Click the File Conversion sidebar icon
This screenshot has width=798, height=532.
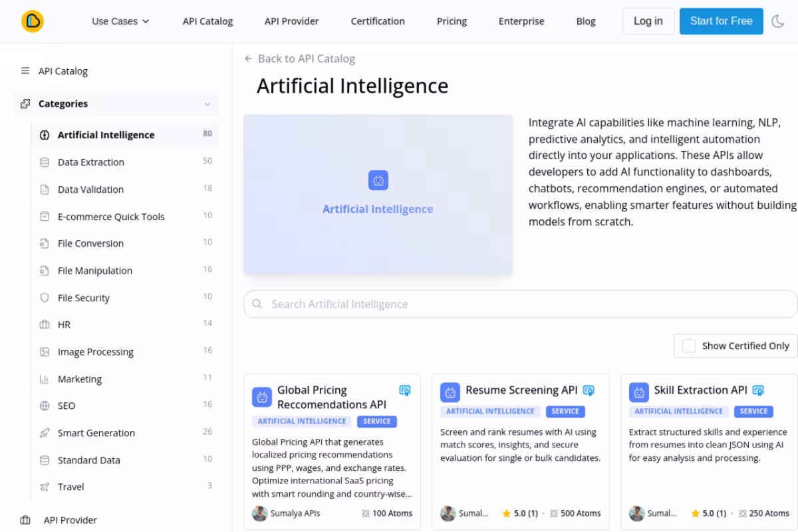click(45, 243)
